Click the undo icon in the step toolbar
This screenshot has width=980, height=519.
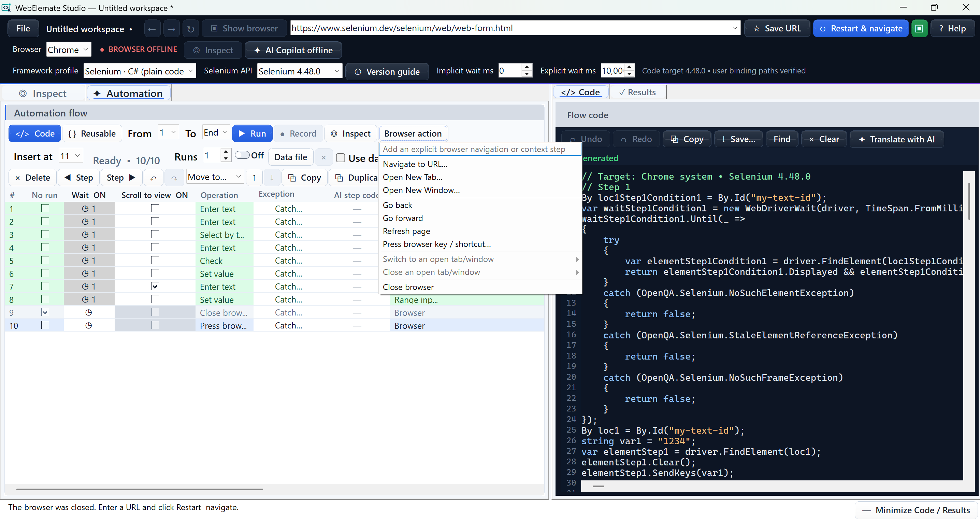click(154, 178)
